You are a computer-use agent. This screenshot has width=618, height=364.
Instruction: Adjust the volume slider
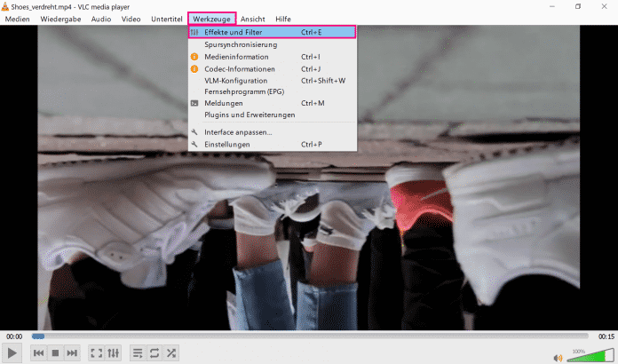[589, 356]
